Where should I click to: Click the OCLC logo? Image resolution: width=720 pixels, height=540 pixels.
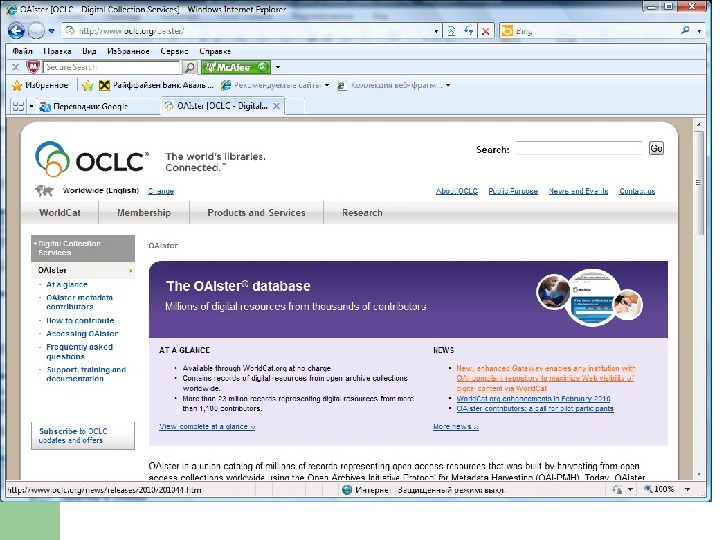[x=92, y=159]
